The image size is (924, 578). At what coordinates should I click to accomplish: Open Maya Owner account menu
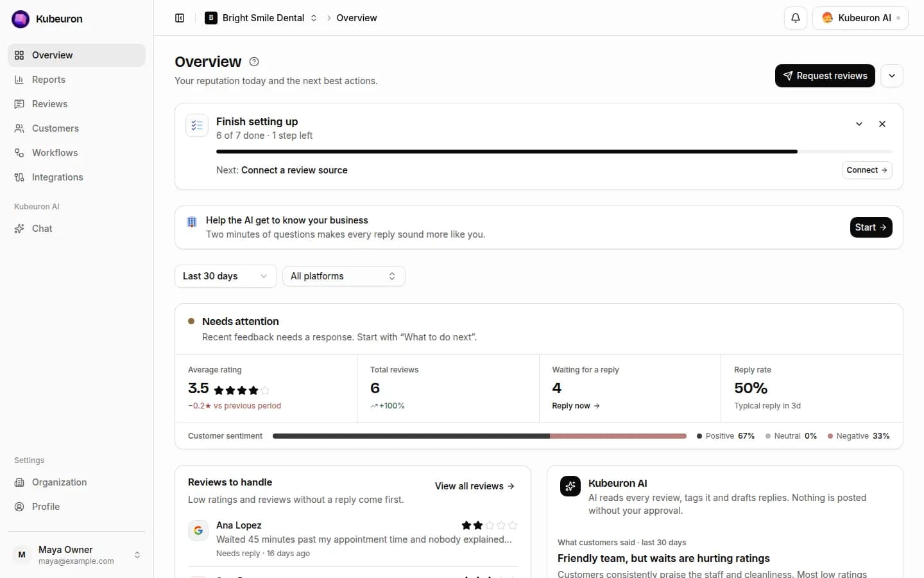pyautogui.click(x=76, y=555)
